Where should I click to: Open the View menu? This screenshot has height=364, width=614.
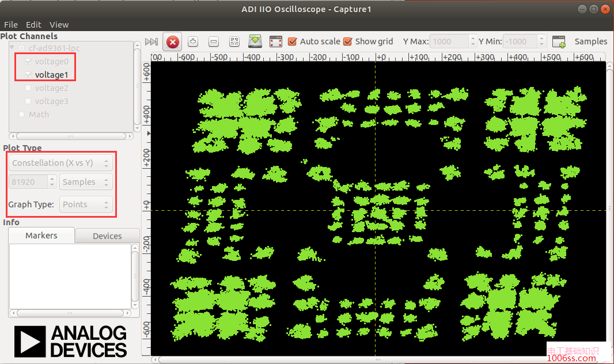[x=59, y=25]
